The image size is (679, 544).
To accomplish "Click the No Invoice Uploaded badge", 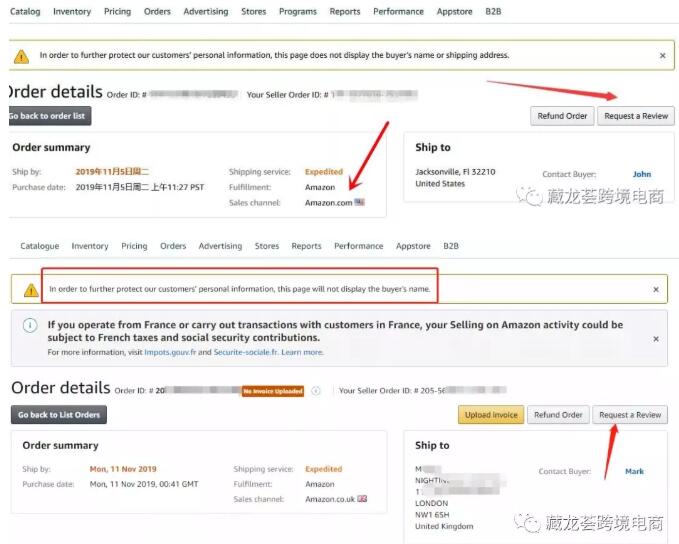I will click(x=272, y=391).
